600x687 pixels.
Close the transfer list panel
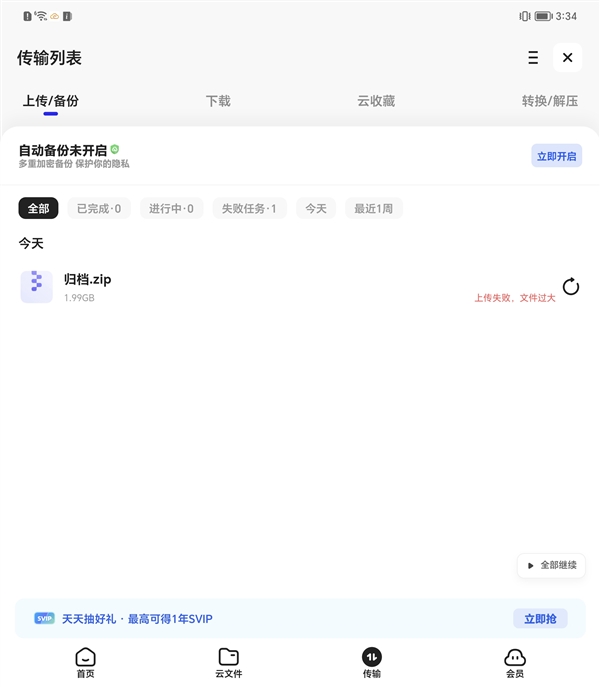[567, 57]
